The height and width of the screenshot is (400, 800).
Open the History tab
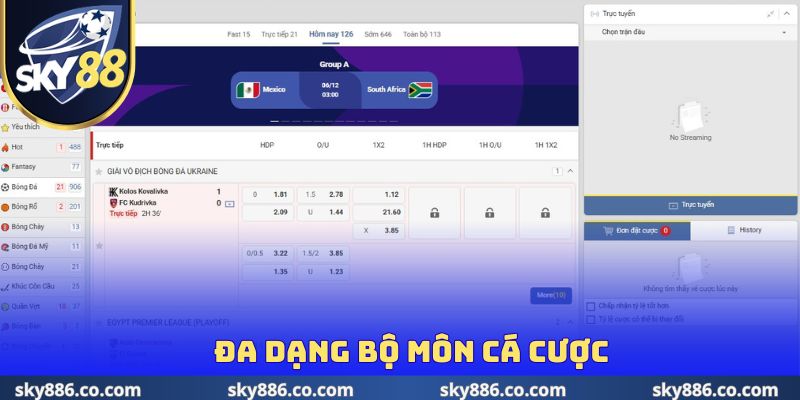[744, 231]
